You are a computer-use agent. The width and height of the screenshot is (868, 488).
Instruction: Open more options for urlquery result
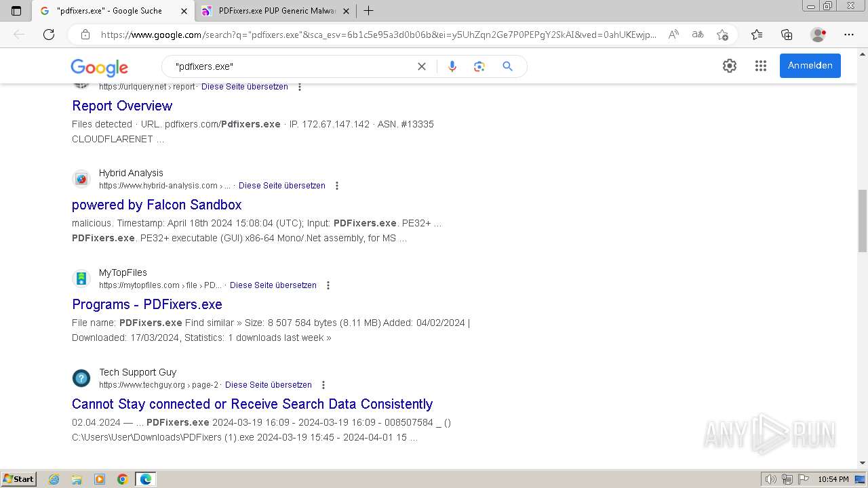point(300,87)
